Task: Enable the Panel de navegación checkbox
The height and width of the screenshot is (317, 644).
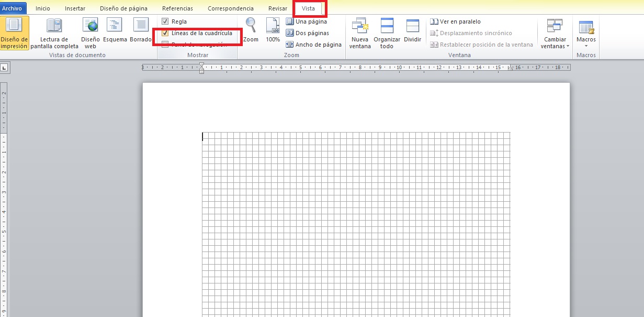Action: point(165,45)
